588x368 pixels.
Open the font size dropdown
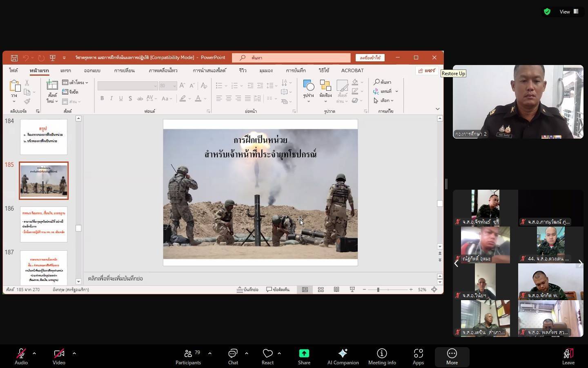tap(174, 86)
